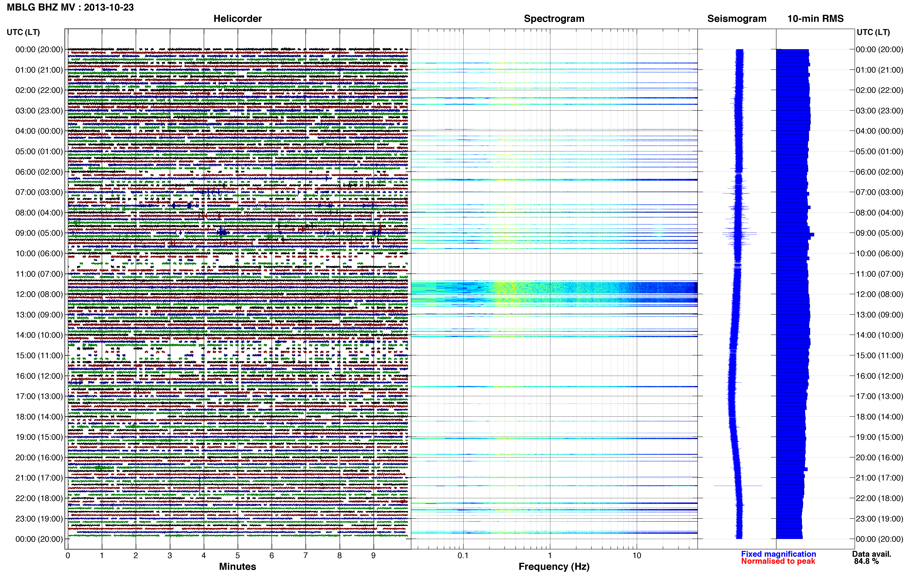Click the 'Fixed magnification' legend text
924x578 pixels.
click(x=778, y=554)
